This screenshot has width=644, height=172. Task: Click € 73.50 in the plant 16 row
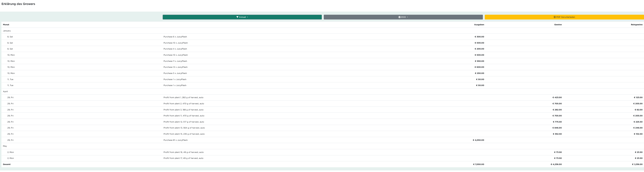[x=558, y=152]
